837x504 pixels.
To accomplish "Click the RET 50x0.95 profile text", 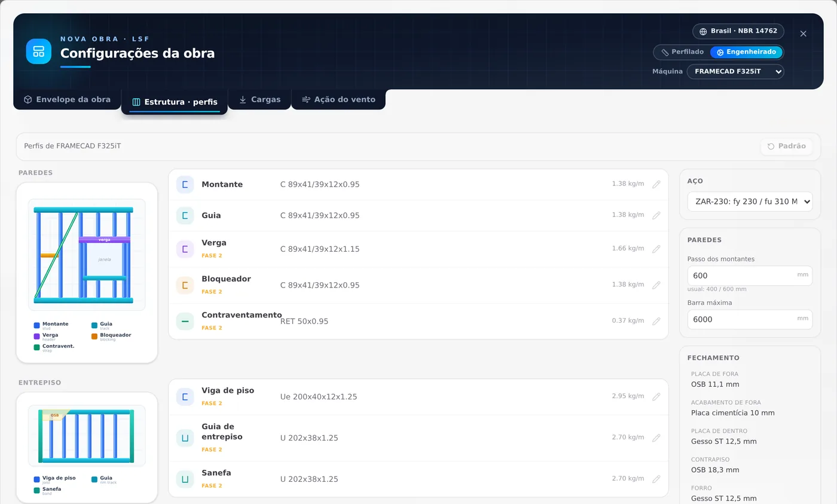I will click(x=304, y=322).
